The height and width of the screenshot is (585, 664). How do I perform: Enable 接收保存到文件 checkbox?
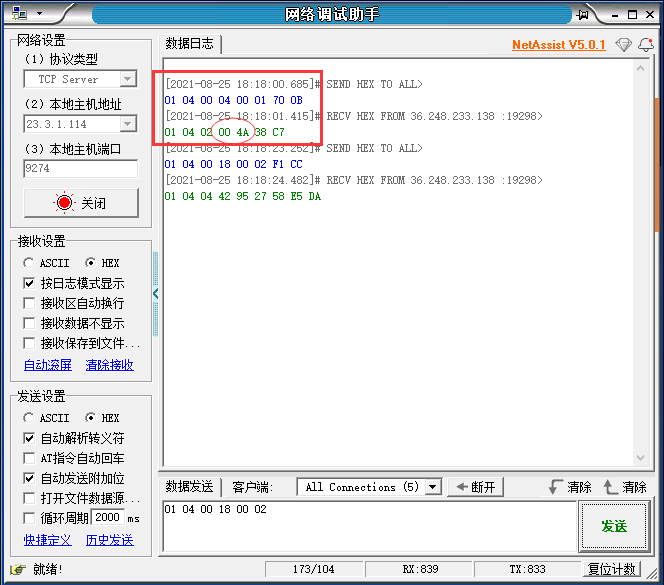click(29, 343)
